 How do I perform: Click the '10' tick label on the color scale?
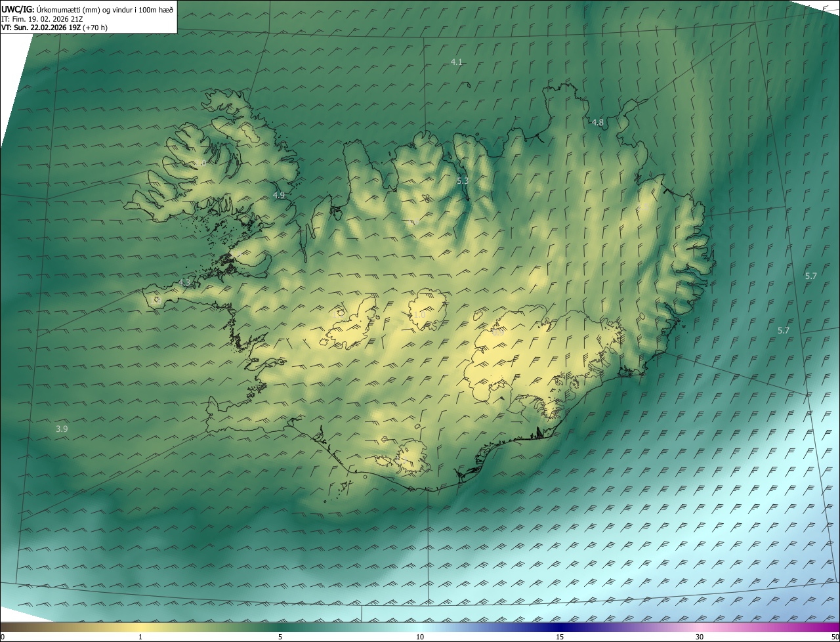pos(420,637)
